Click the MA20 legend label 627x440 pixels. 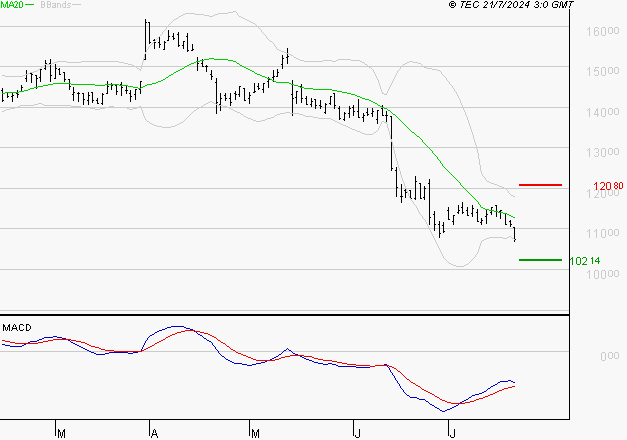tap(12, 5)
